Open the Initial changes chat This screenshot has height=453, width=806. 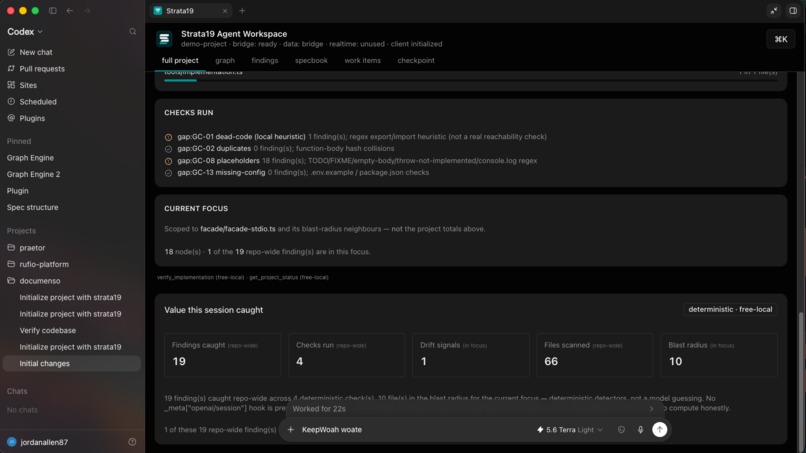(72, 363)
